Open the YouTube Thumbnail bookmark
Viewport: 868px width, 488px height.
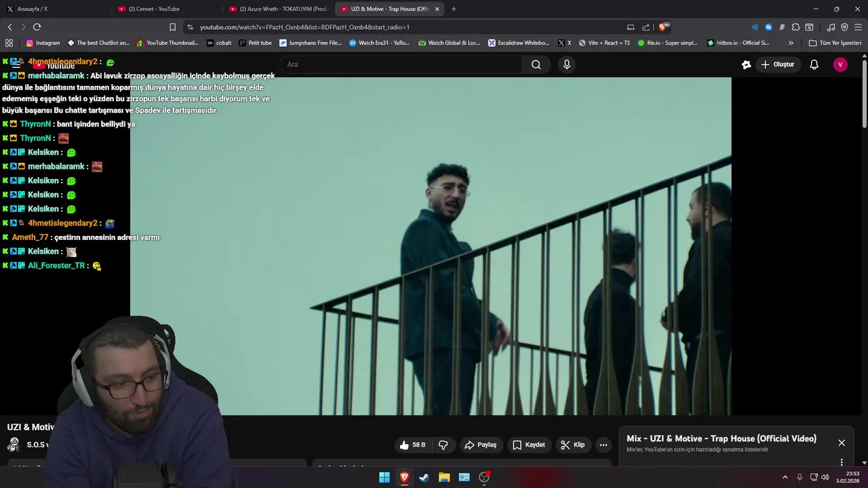click(167, 43)
